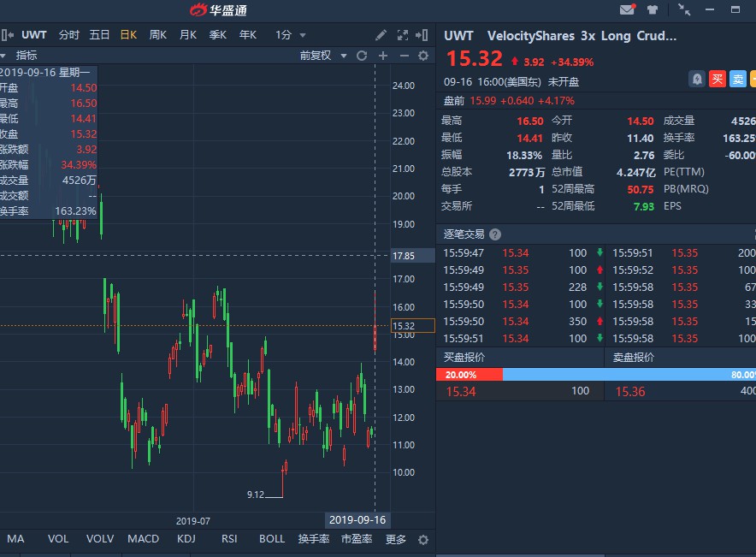Open 更多 more indicators

[395, 539]
